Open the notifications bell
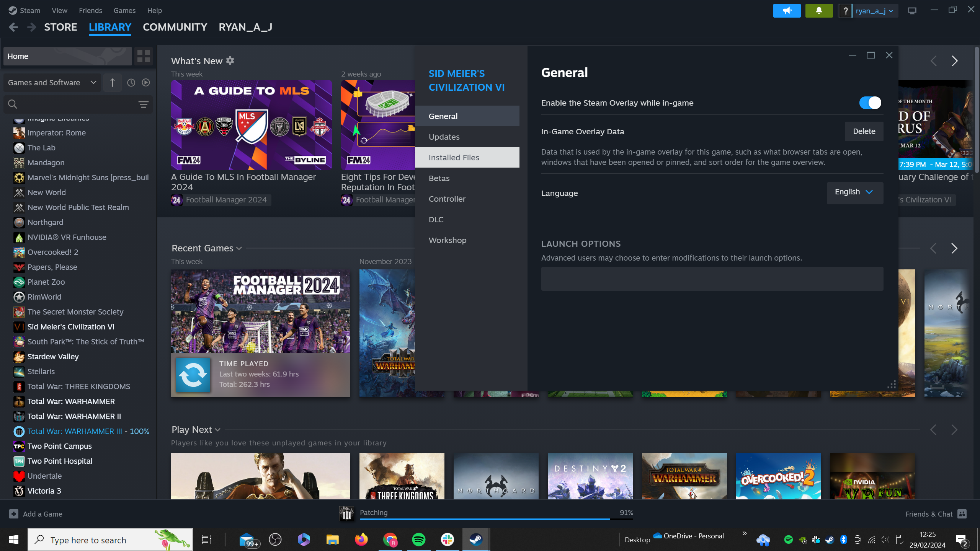The height and width of the screenshot is (551, 980). pyautogui.click(x=819, y=11)
